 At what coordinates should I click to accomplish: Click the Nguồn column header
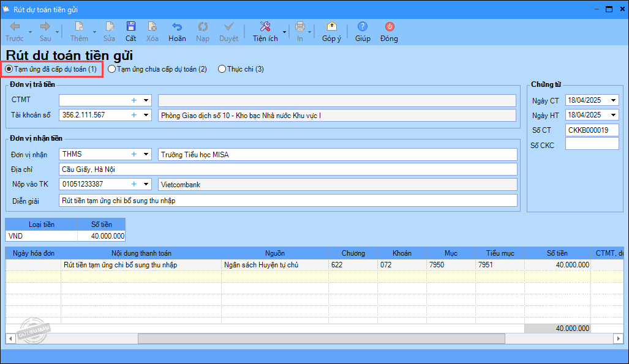coord(275,253)
